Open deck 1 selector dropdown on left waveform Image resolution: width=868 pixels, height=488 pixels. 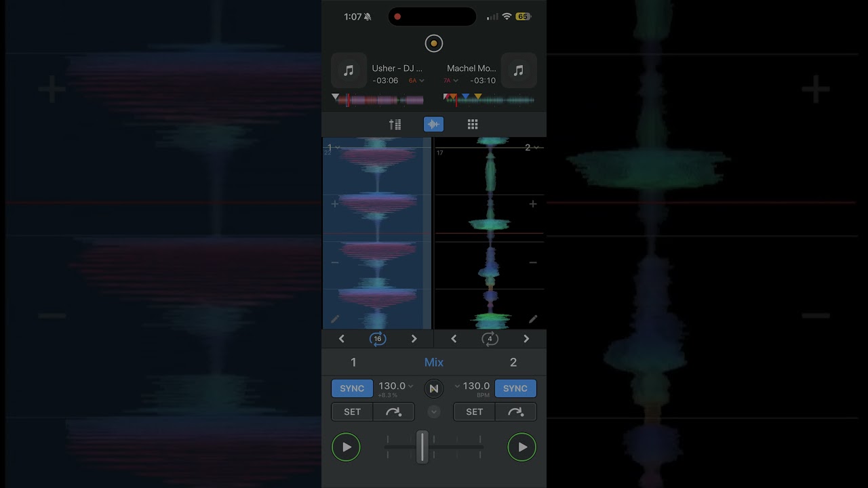[334, 147]
